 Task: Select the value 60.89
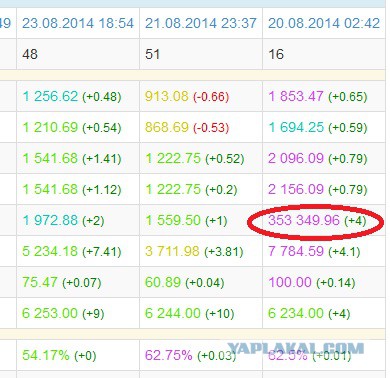click(x=163, y=282)
